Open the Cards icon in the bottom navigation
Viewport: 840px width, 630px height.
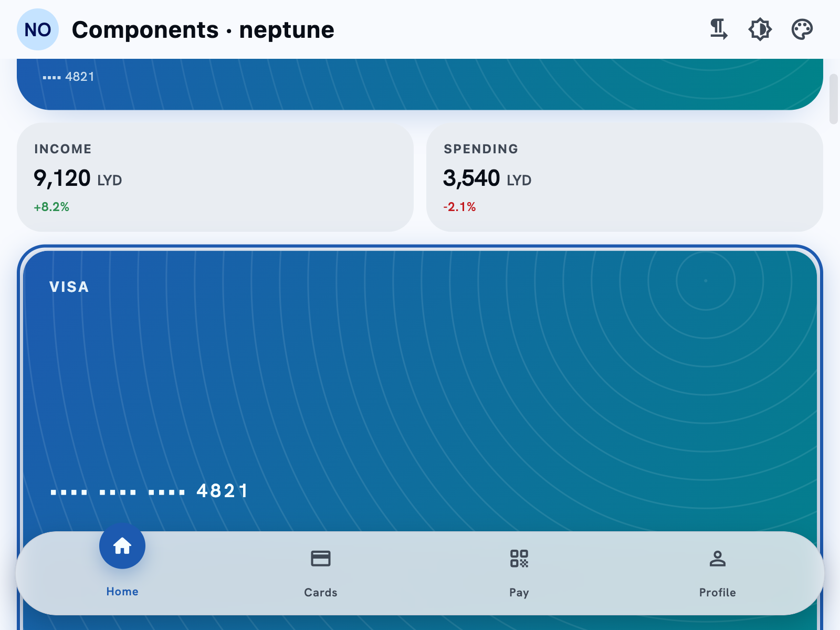coord(321,558)
